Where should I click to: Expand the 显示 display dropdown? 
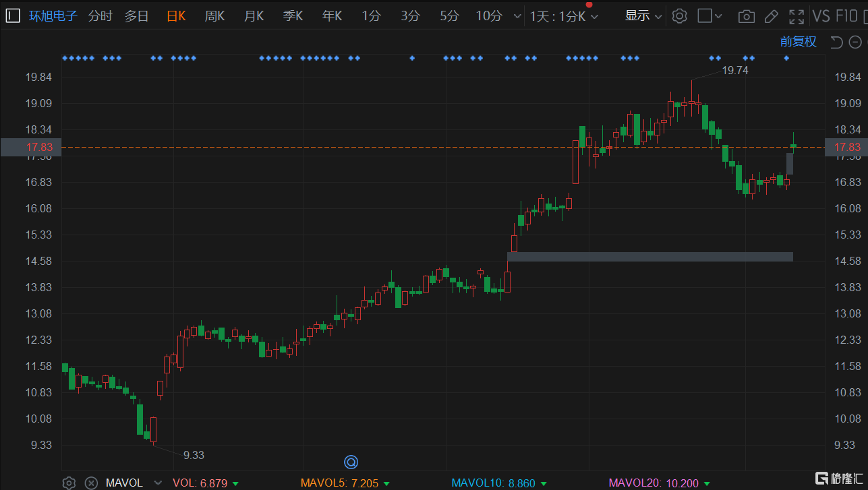[643, 16]
